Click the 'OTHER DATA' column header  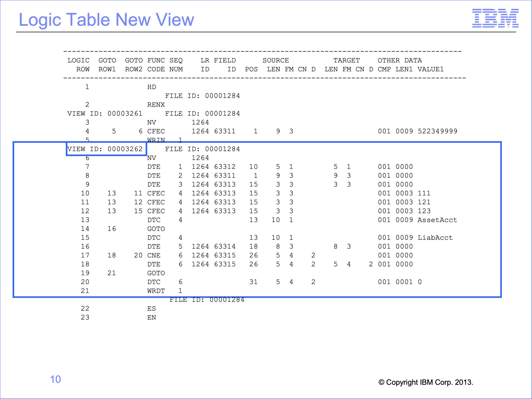tap(400, 60)
